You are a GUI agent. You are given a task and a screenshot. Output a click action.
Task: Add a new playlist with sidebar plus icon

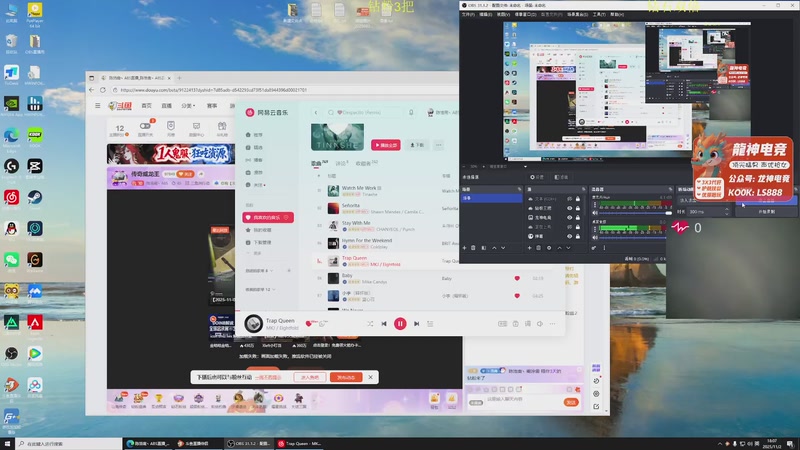tap(289, 270)
